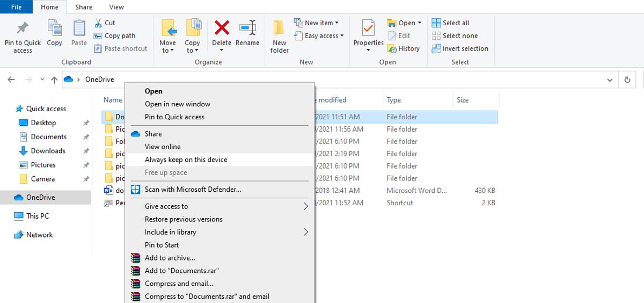This screenshot has height=303, width=644.
Task: Click the Rename icon in ribbon
Action: (247, 28)
